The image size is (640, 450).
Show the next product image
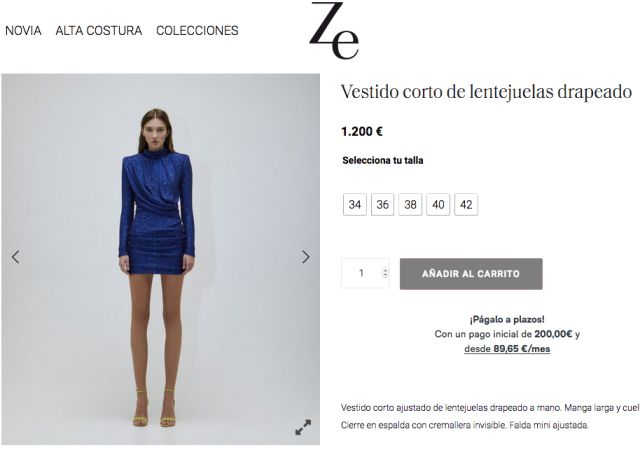point(306,256)
